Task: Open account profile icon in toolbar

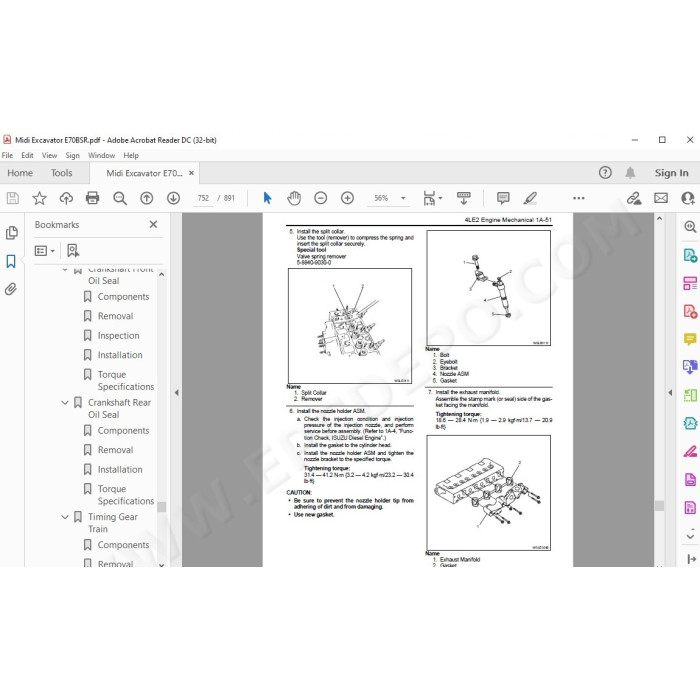Action: click(688, 198)
